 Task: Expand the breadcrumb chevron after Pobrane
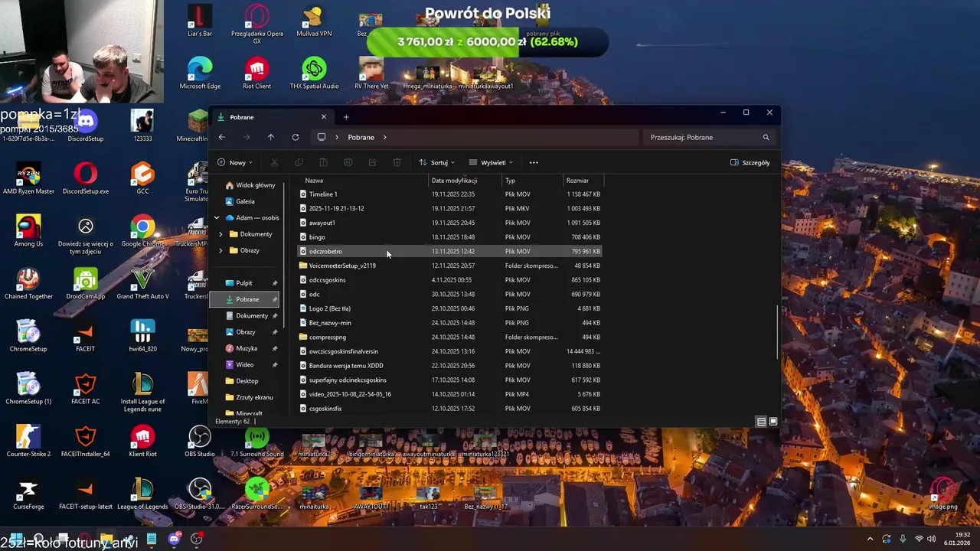point(384,137)
